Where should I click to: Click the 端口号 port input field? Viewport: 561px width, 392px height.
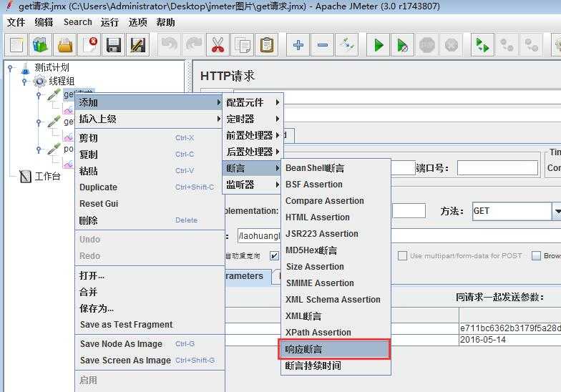click(498, 168)
